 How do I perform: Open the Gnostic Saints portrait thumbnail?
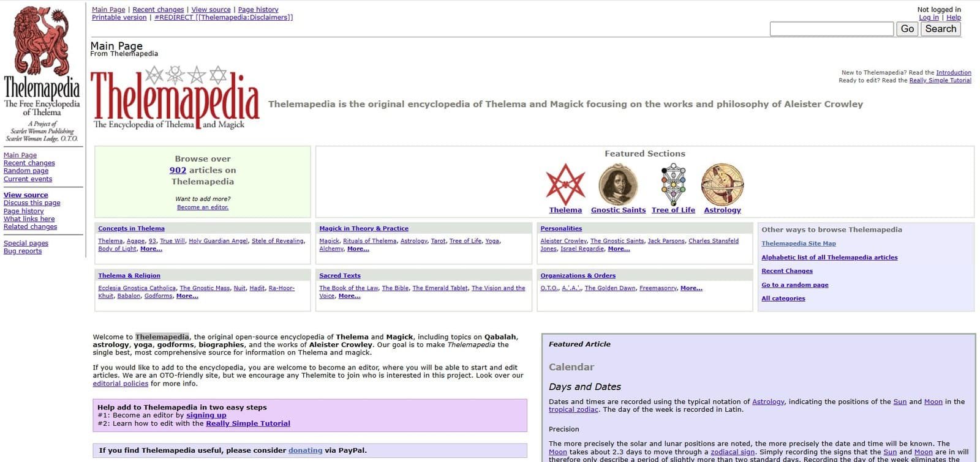[618, 184]
